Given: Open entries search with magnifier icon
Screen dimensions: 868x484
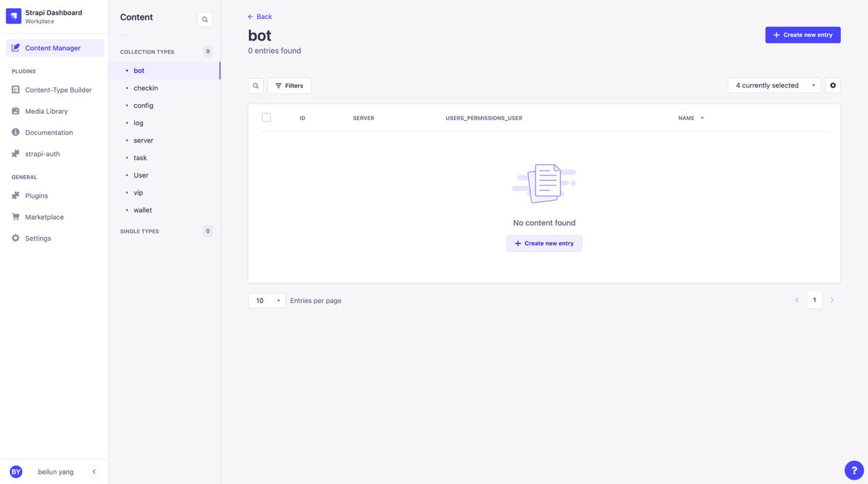Looking at the screenshot, I should pos(256,85).
